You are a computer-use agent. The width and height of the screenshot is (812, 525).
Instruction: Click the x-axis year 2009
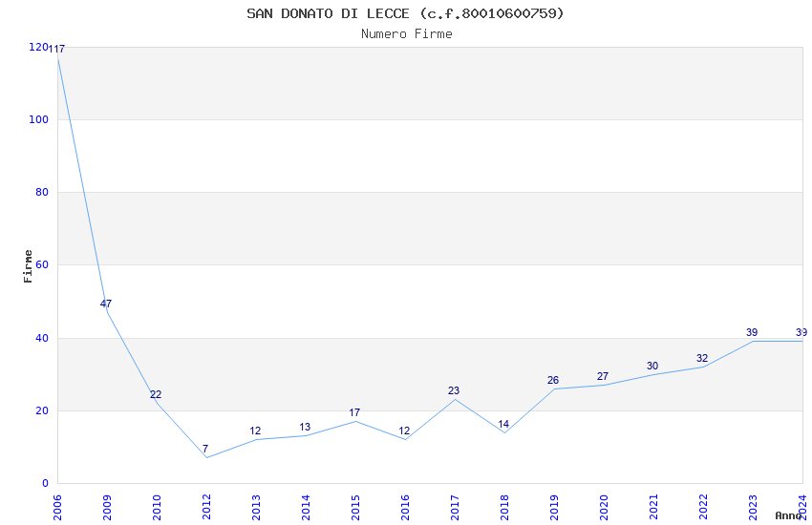[107, 508]
